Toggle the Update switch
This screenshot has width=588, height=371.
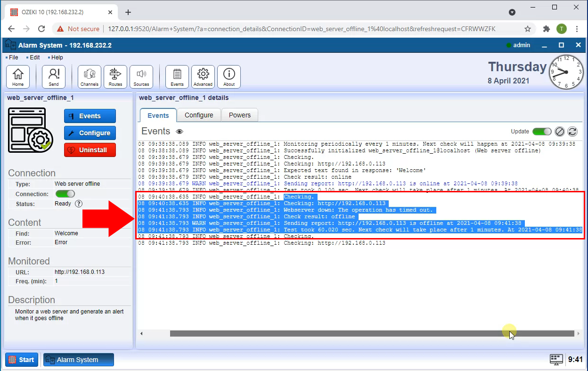pos(542,132)
